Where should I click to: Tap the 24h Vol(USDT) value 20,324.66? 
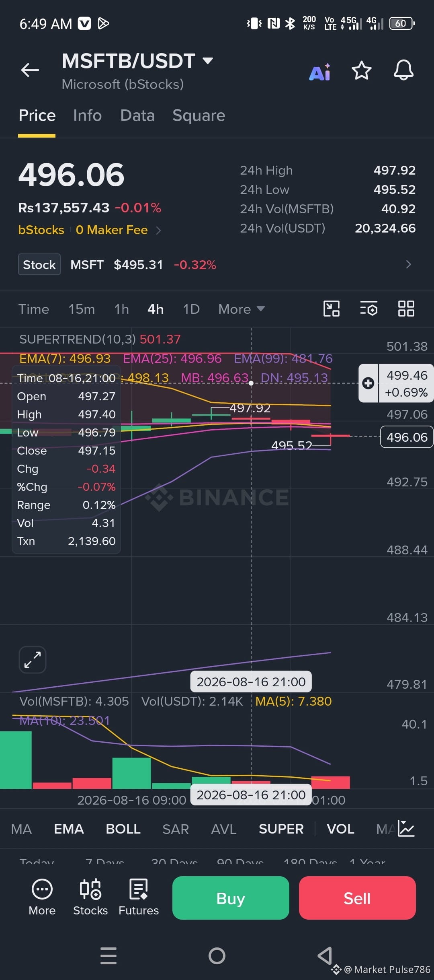[385, 228]
